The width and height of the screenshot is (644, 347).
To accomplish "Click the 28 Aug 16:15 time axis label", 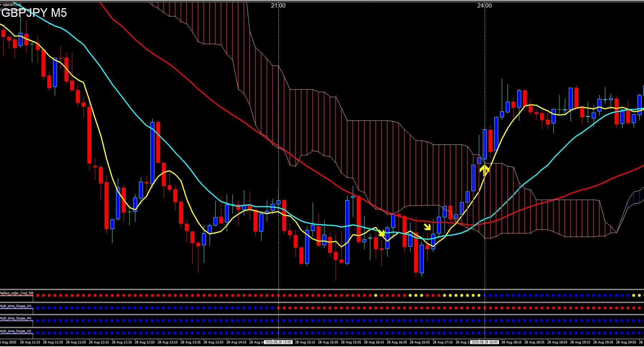I will [x=374, y=342].
